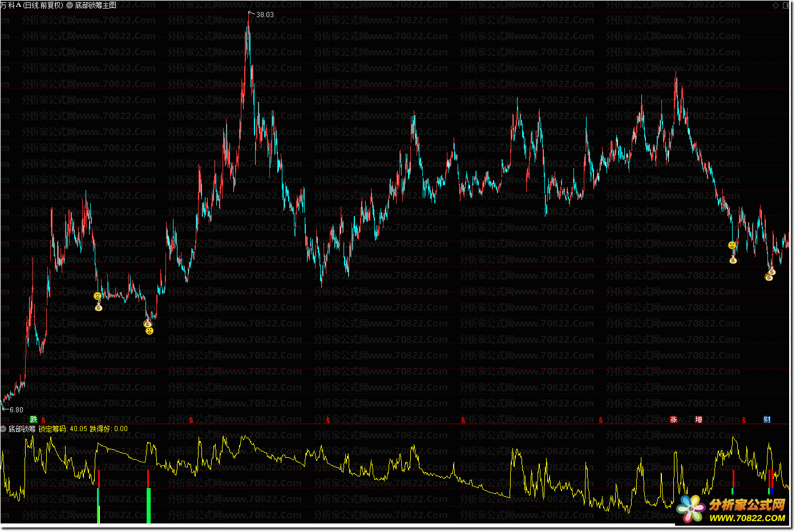The height and width of the screenshot is (532, 796).
Task: Open the dropdown arrow beside 底部锁筹主图
Action: (70, 5)
